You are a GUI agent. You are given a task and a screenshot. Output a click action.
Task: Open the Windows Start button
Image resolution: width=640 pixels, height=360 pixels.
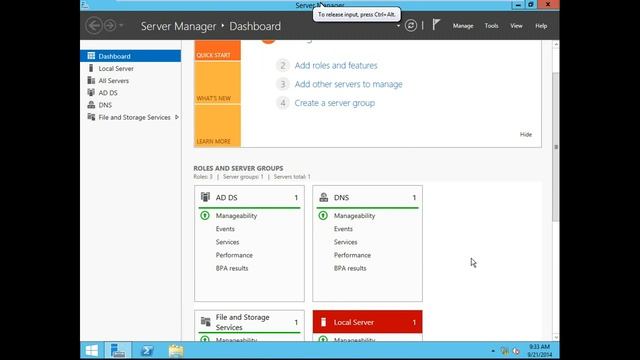coord(92,351)
